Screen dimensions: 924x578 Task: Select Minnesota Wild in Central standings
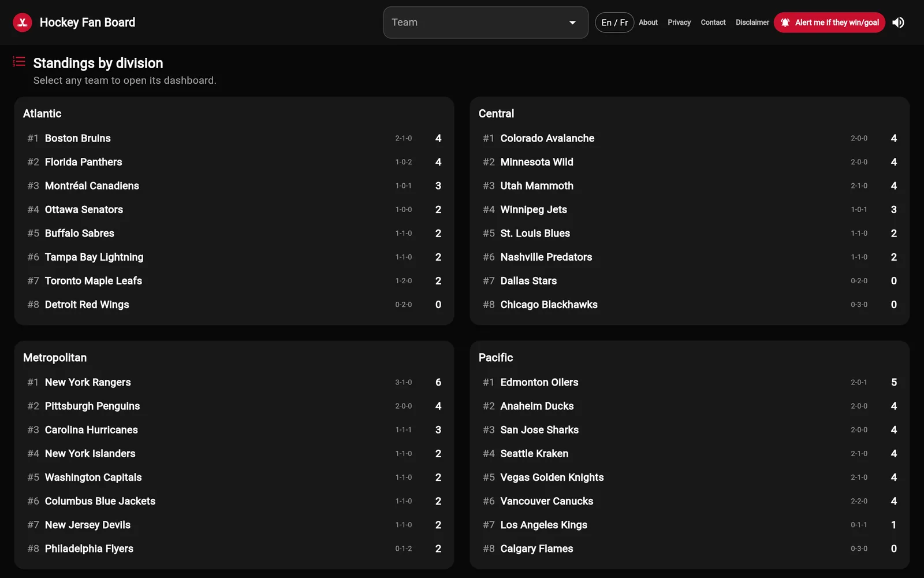tap(690, 162)
